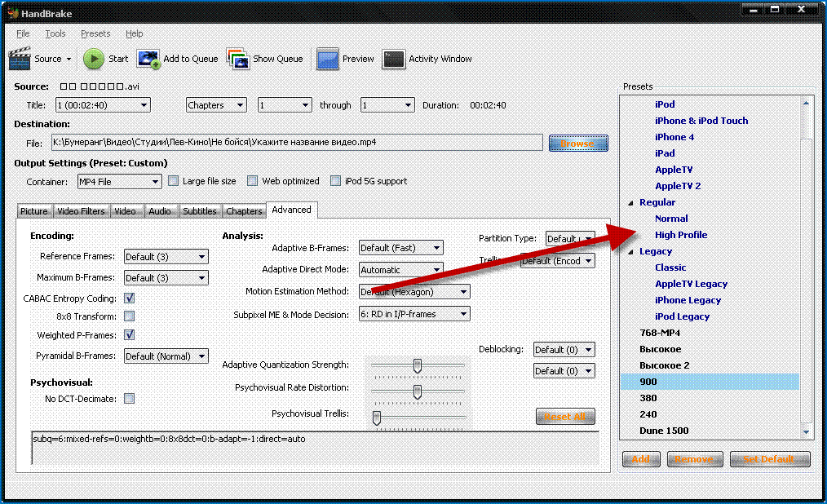This screenshot has width=827, height=504.
Task: Open the second Deblocking dropdown
Action: pos(564,370)
